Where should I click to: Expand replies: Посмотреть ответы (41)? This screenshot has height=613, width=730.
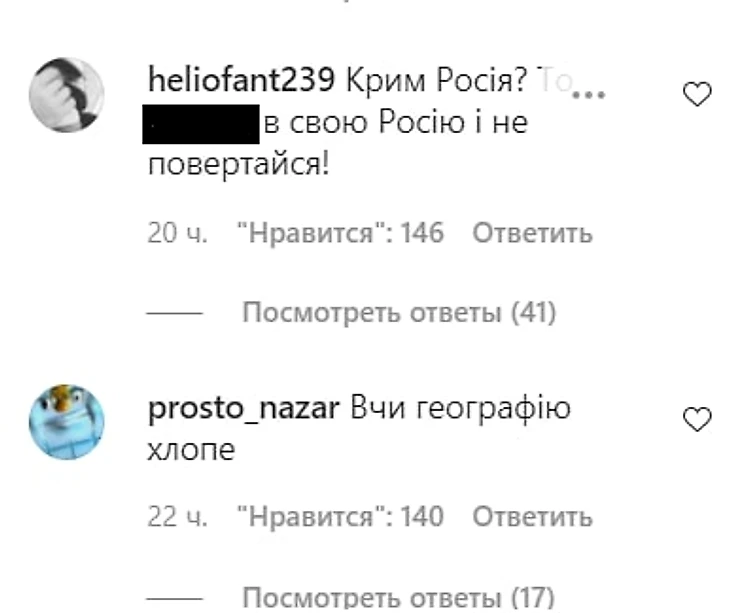[399, 312]
